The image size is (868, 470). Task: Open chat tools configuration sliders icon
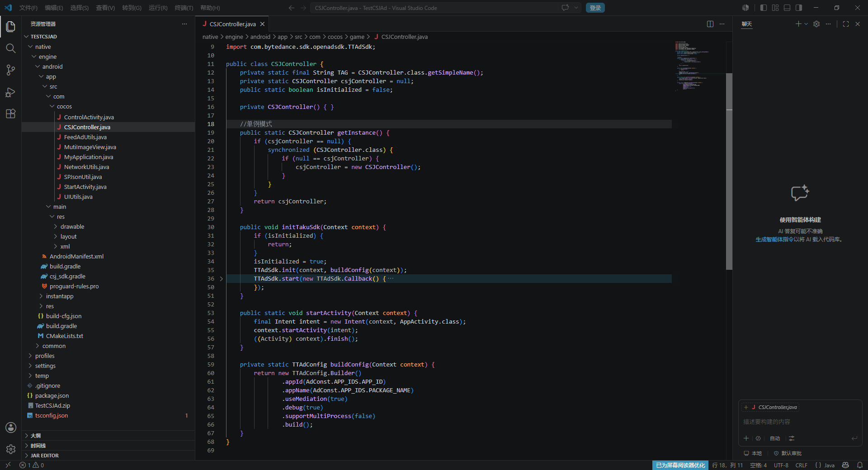coord(792,438)
